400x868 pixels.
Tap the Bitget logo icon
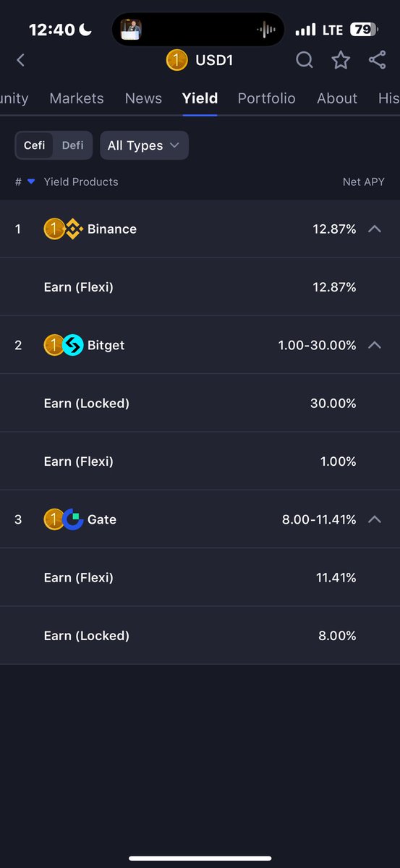[73, 346]
